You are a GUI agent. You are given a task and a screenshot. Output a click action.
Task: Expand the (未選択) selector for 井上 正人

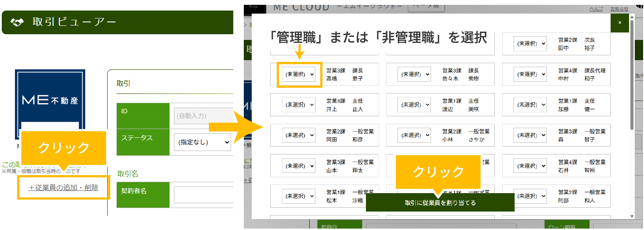299,105
